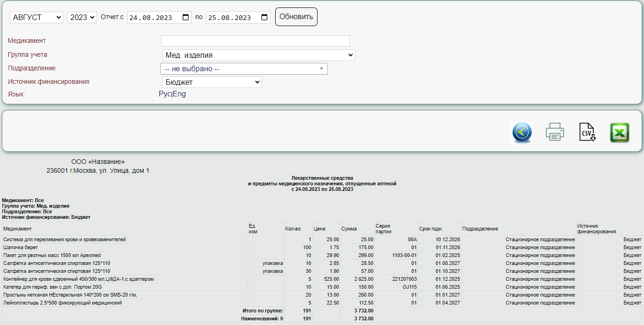Click the start date field 24.08.2023
Viewport: 644px width, 325px height.
click(151, 18)
